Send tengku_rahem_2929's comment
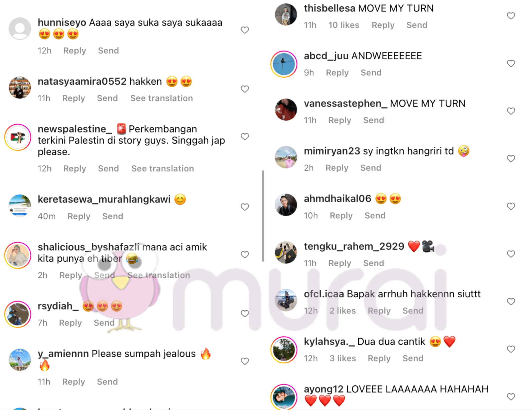The height and width of the screenshot is (410, 532). click(374, 263)
